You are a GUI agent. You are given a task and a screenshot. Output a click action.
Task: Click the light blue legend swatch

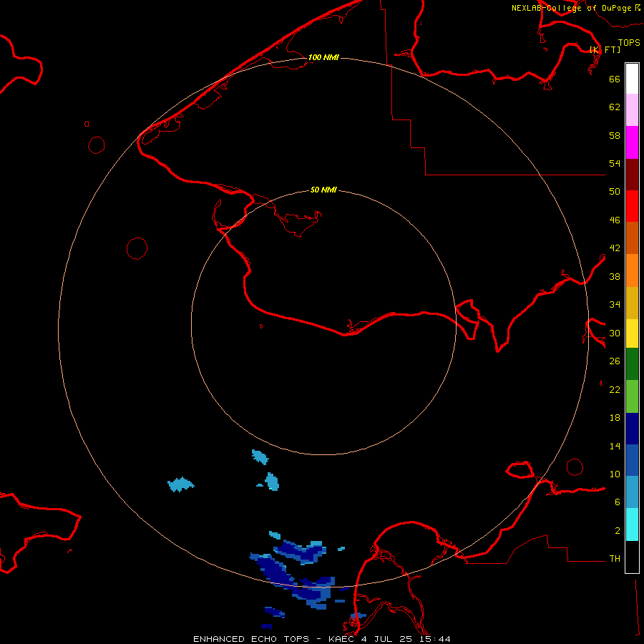(632, 492)
